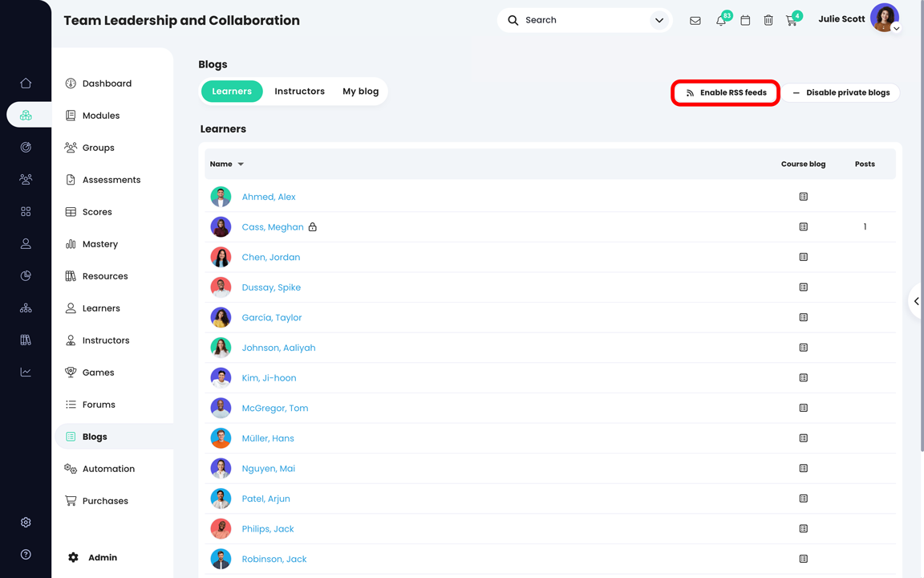
Task: Open the McGregor, Tom learner link
Action: click(x=274, y=408)
